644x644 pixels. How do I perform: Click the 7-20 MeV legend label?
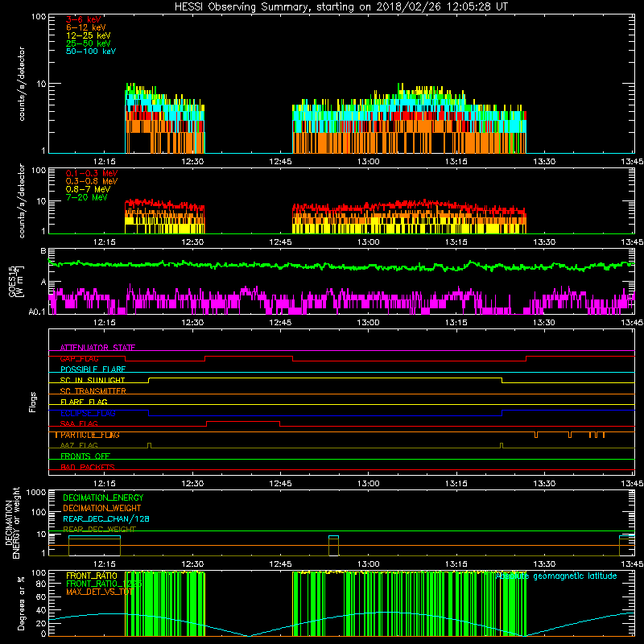(x=87, y=197)
